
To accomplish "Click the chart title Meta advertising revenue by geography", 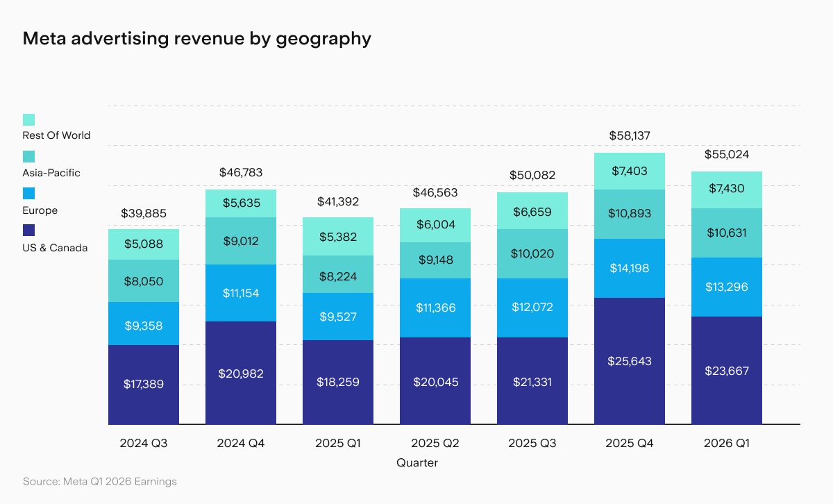I will (x=196, y=38).
